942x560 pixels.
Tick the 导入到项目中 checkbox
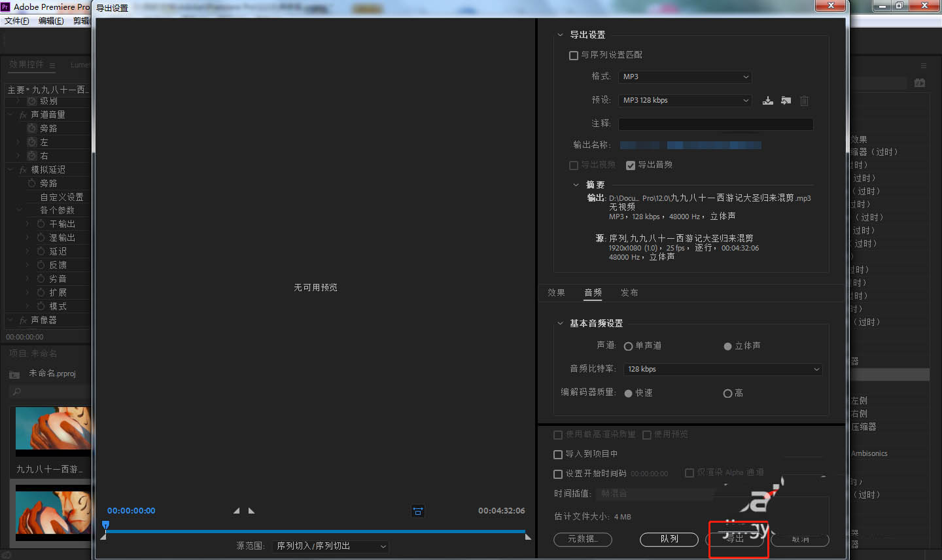pyautogui.click(x=558, y=454)
